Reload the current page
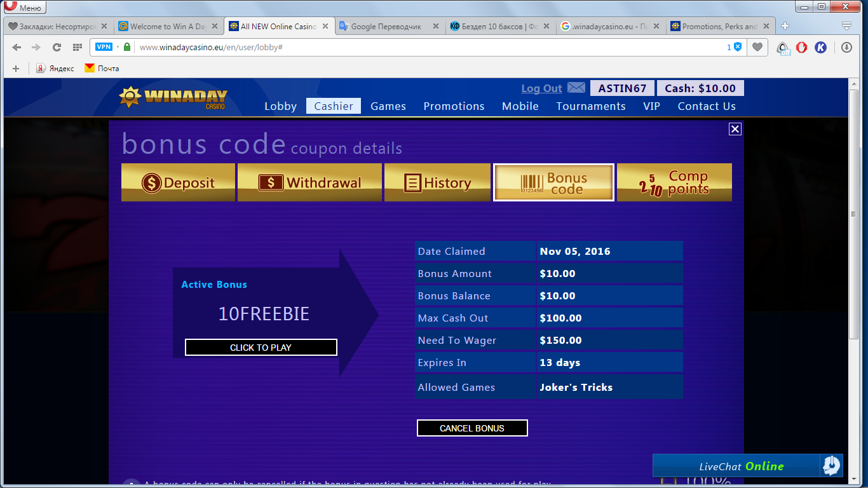 tap(57, 47)
